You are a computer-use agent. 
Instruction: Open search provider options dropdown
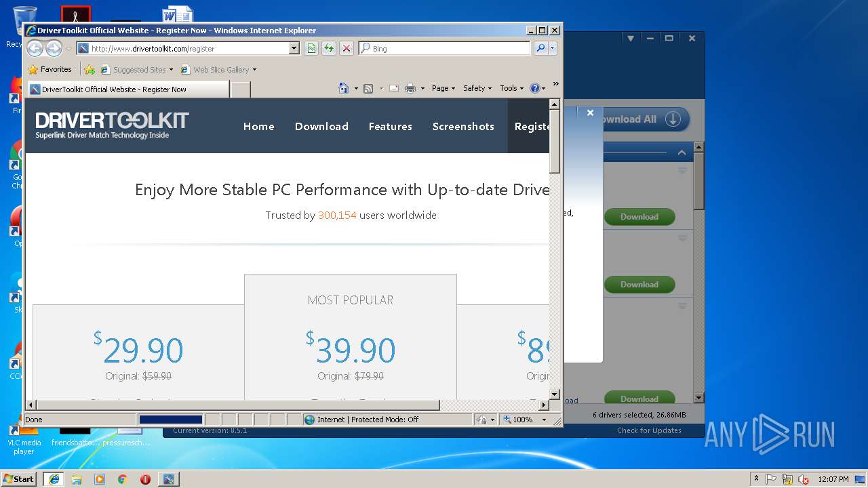[x=552, y=48]
